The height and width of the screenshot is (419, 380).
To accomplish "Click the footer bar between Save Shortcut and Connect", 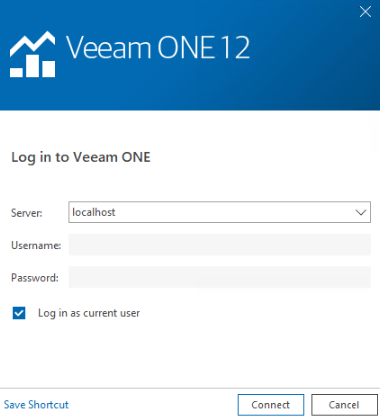I will click(x=153, y=405).
